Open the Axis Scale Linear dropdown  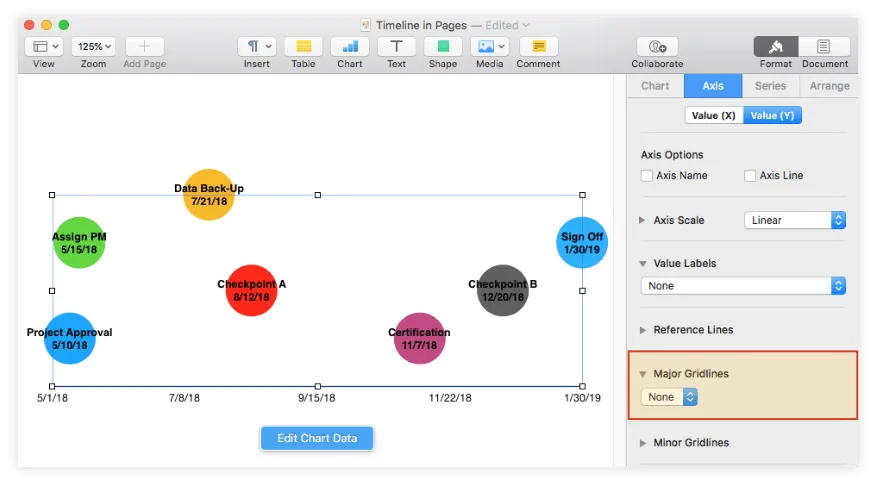pyautogui.click(x=794, y=220)
